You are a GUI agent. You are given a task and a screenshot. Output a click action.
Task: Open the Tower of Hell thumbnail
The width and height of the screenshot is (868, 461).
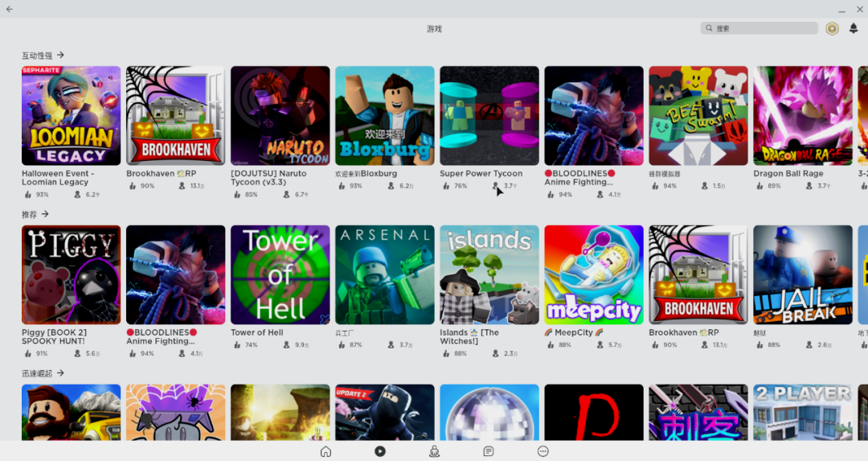click(x=280, y=275)
